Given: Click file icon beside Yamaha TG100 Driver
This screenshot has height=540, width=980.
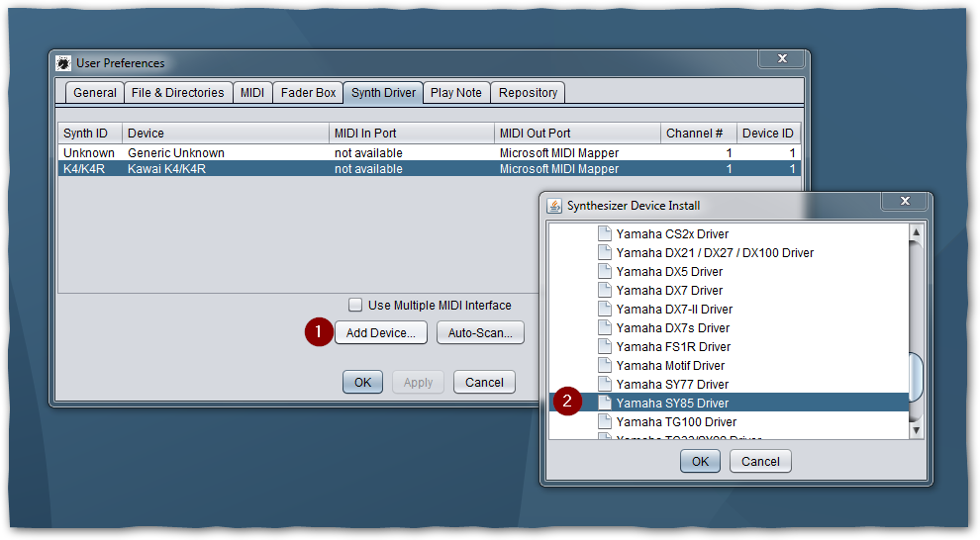Looking at the screenshot, I should [605, 420].
